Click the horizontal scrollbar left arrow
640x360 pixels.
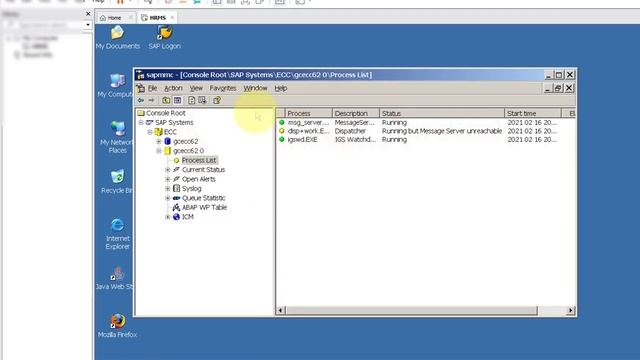click(x=280, y=311)
